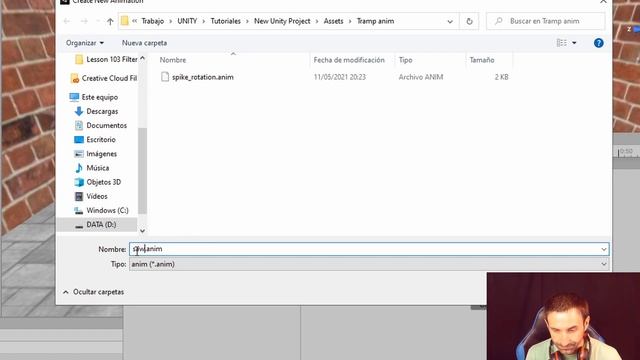Click the breadcrumb overflow chevrons
The width and height of the screenshot is (640, 360).
[x=134, y=21]
